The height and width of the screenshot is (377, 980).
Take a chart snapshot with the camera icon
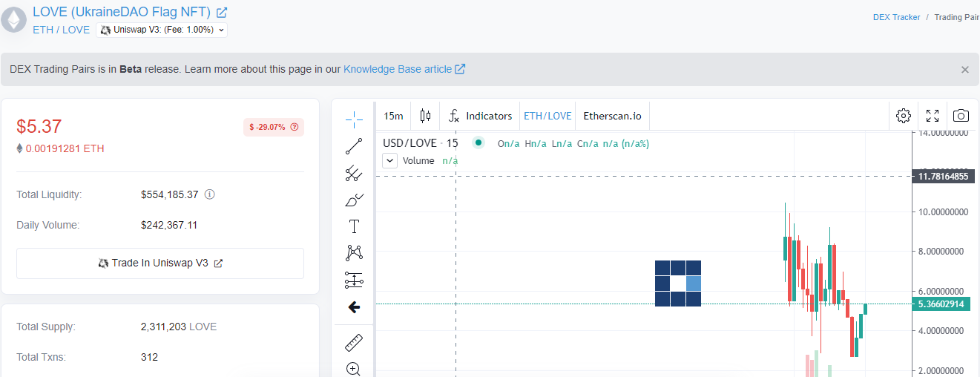click(961, 116)
